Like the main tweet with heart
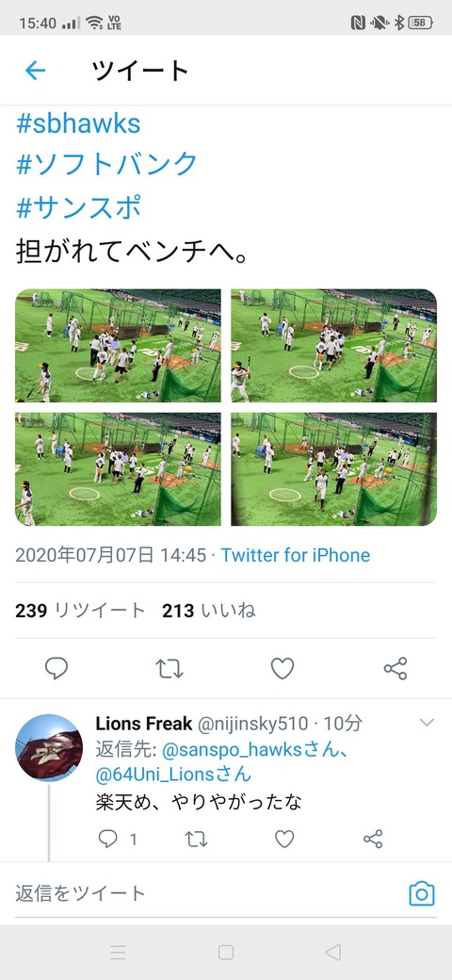The height and width of the screenshot is (980, 452). coord(282,668)
